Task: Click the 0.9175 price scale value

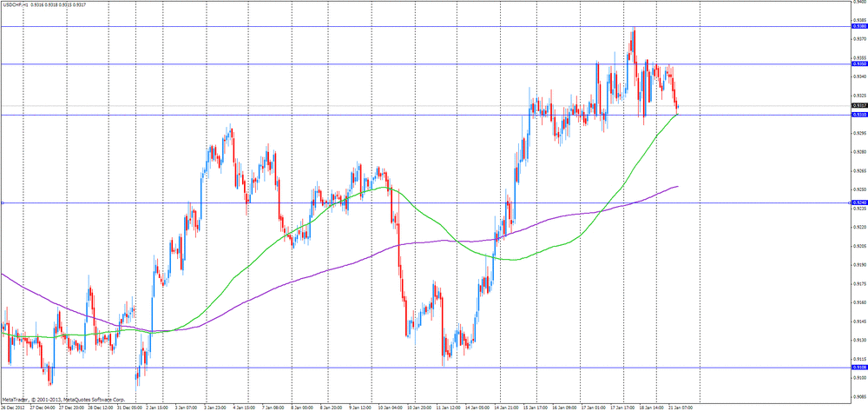Action: tap(860, 284)
